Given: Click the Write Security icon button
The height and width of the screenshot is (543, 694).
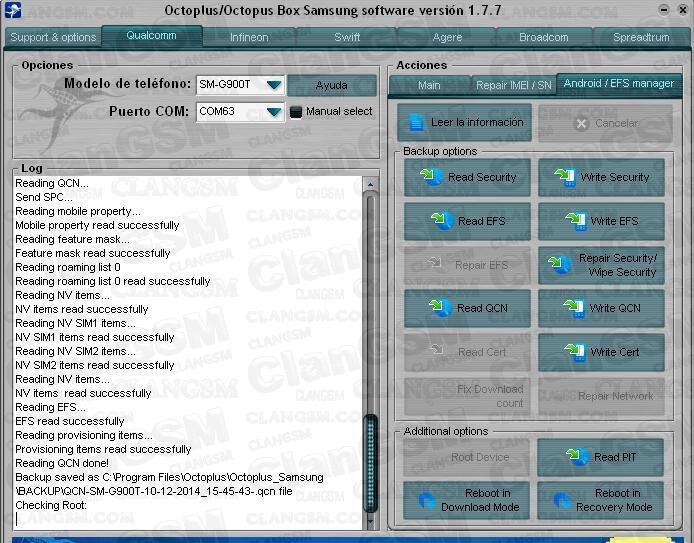Looking at the screenshot, I should coord(601,178).
